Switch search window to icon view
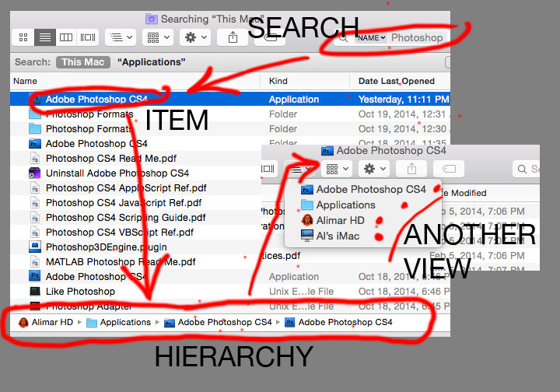The height and width of the screenshot is (392, 560). click(23, 37)
